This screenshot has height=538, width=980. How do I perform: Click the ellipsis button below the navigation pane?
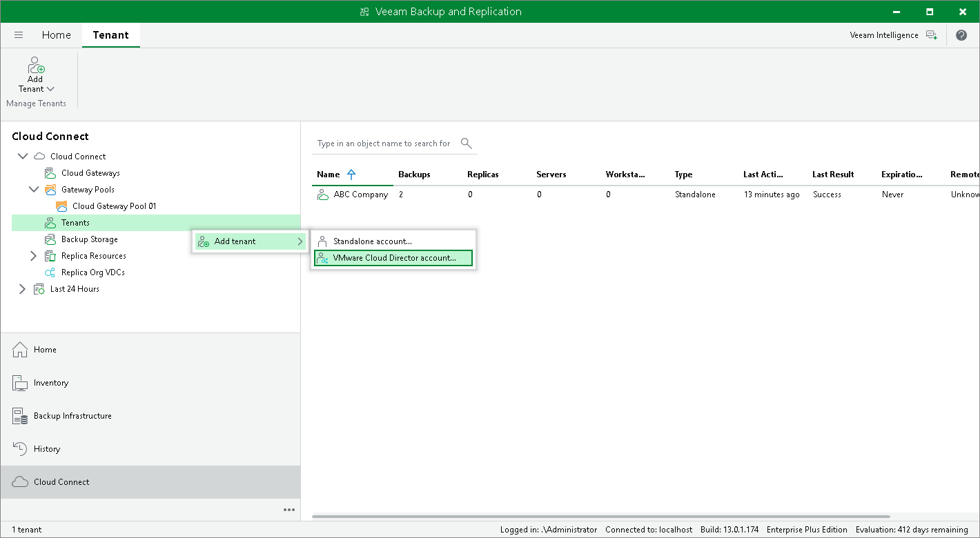288,510
